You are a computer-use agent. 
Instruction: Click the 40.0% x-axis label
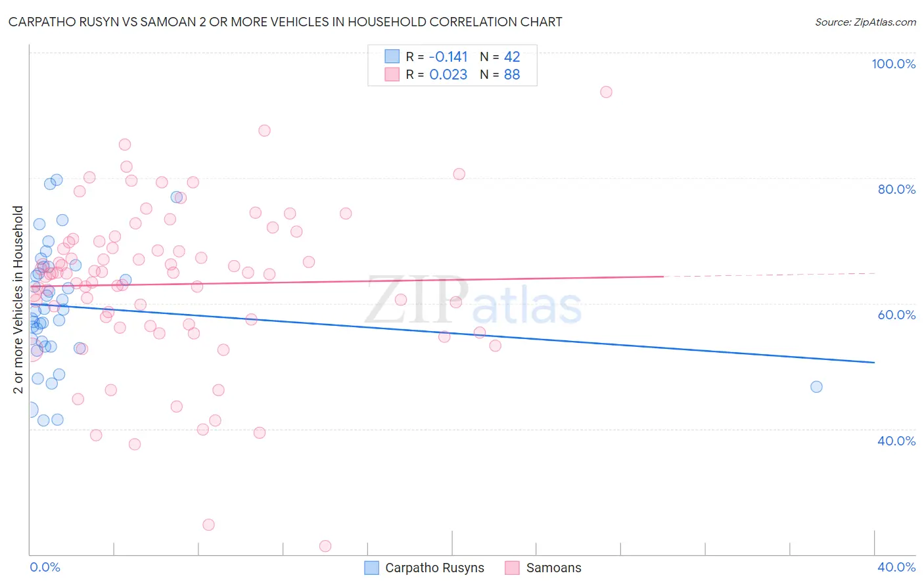(896, 567)
